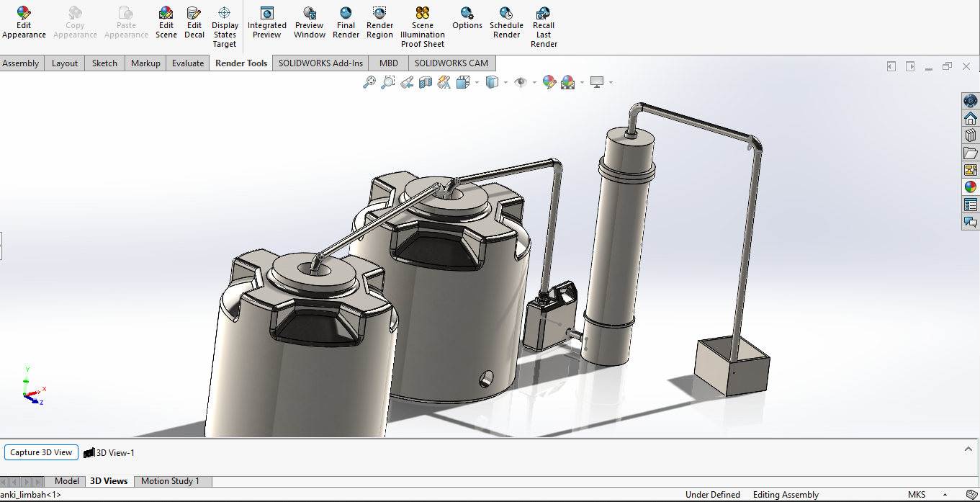Click Hide/Show Items eye icon

[x=521, y=82]
